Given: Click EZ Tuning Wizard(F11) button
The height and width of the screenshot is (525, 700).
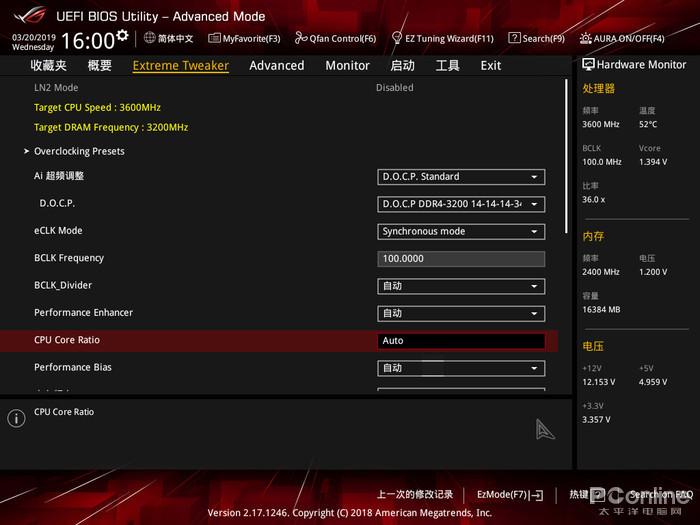Looking at the screenshot, I should pyautogui.click(x=442, y=38).
